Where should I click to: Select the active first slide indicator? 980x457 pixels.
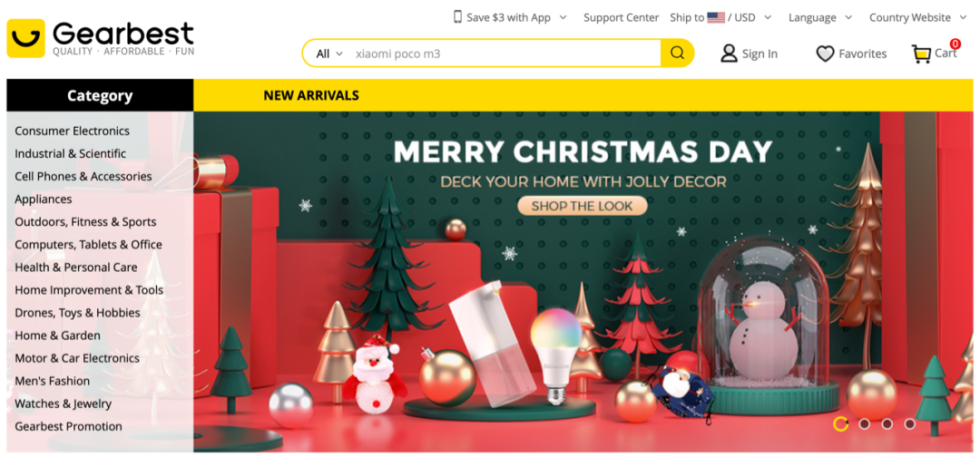(x=840, y=424)
